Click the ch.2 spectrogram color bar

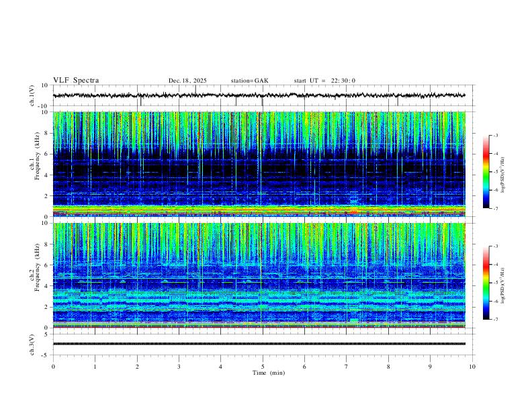coord(486,283)
